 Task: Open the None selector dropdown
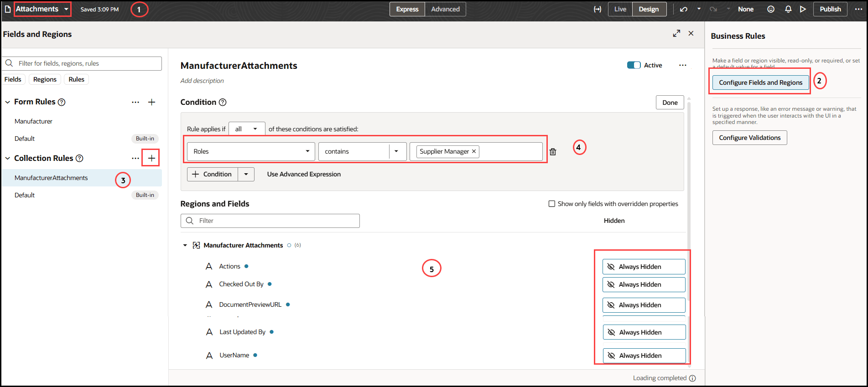tap(745, 9)
